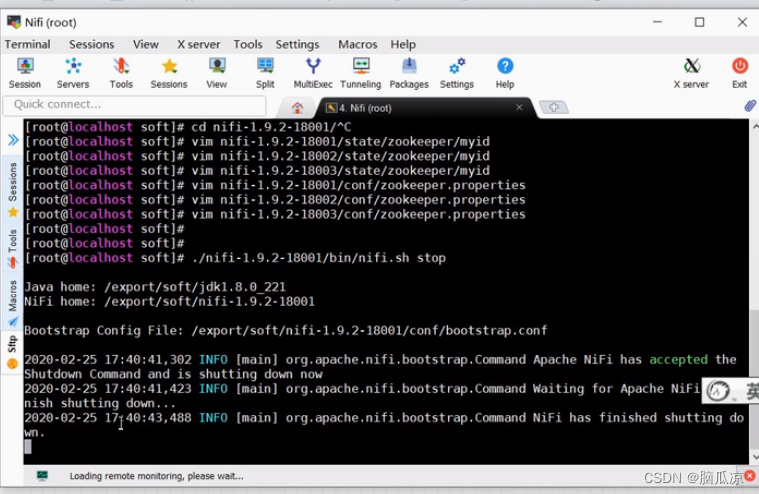
Task: Open the Tools vertical sidebar tab
Action: (13, 248)
